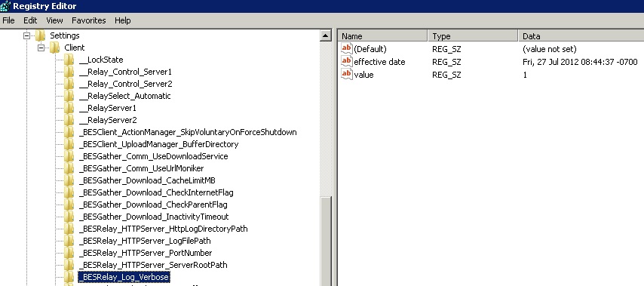Viewport: 644px width, 286px height.
Task: Click the (Default) value string icon
Action: pyautogui.click(x=347, y=49)
